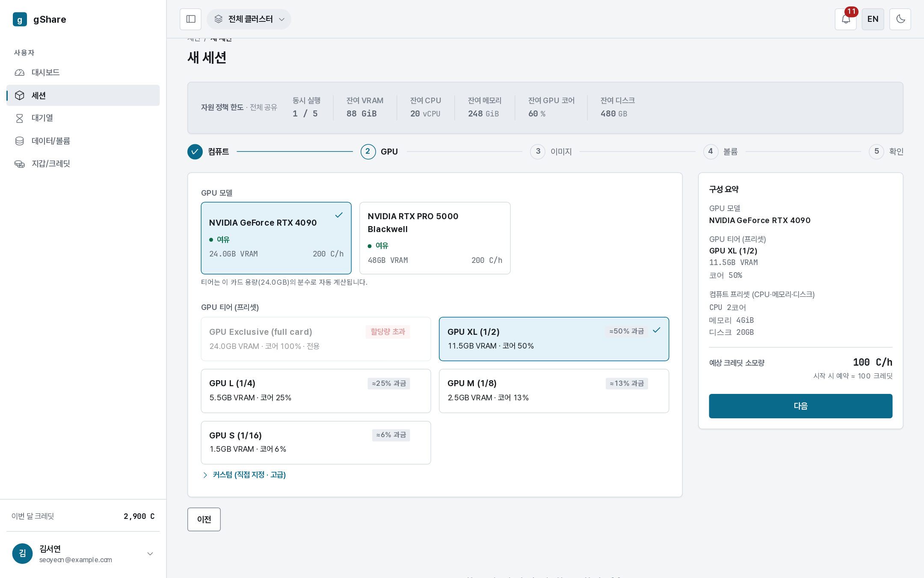This screenshot has height=578, width=924.
Task: Click the ≈13% 과금 badge
Action: (x=627, y=384)
